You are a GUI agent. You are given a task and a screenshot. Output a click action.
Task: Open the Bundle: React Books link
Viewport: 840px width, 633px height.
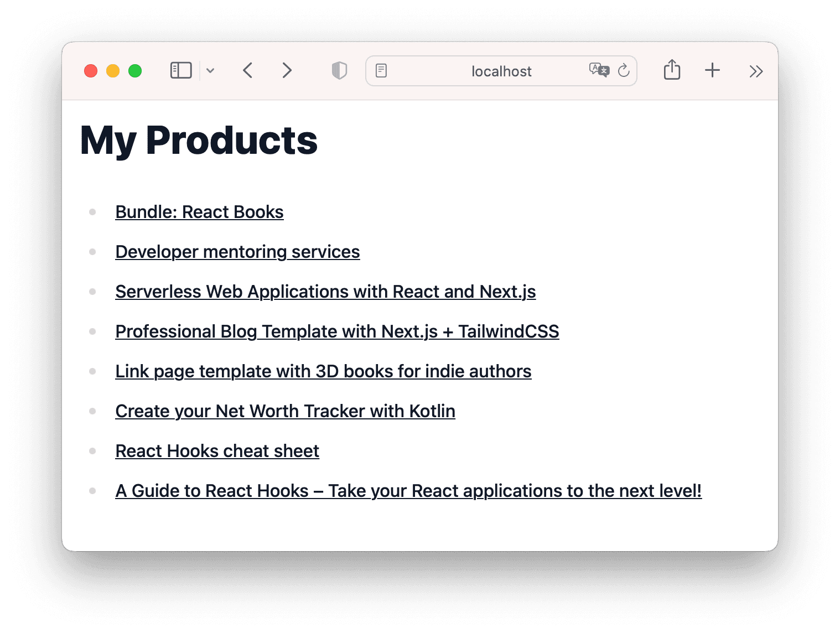(199, 212)
